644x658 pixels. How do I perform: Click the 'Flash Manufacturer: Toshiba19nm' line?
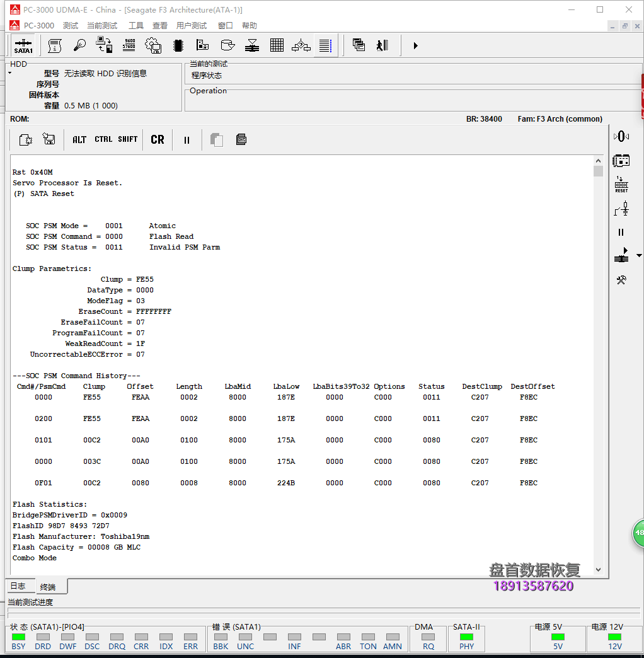click(x=81, y=536)
